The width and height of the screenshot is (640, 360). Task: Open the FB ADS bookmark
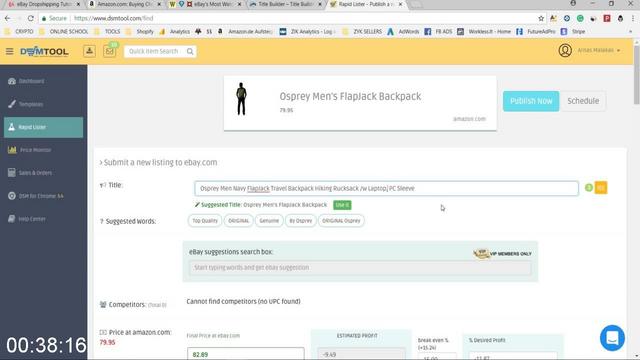438,31
